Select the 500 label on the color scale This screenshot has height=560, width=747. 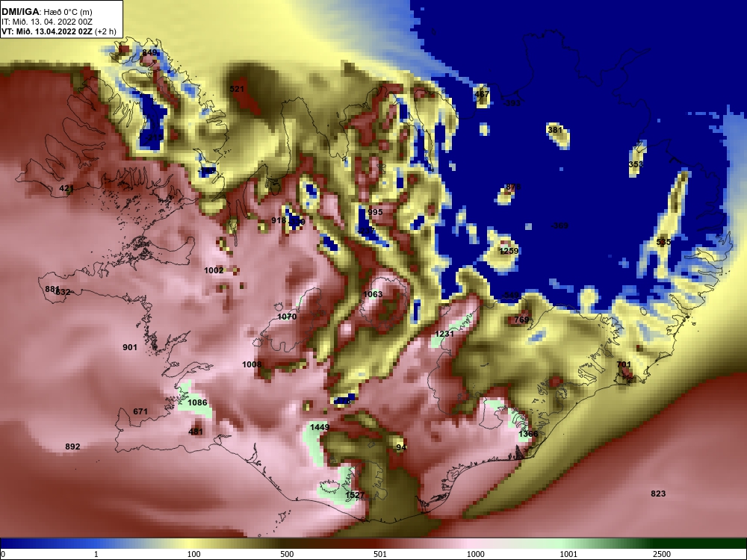pos(288,554)
